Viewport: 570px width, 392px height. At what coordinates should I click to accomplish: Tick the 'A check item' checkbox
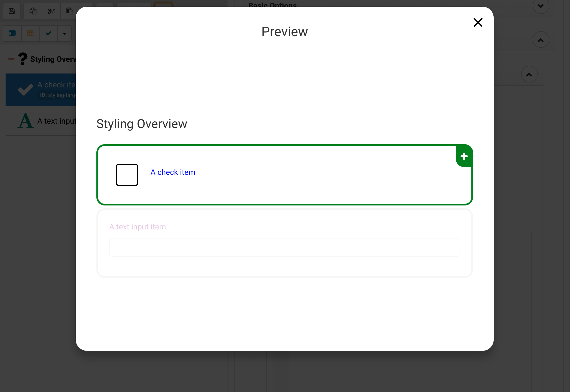click(x=127, y=175)
